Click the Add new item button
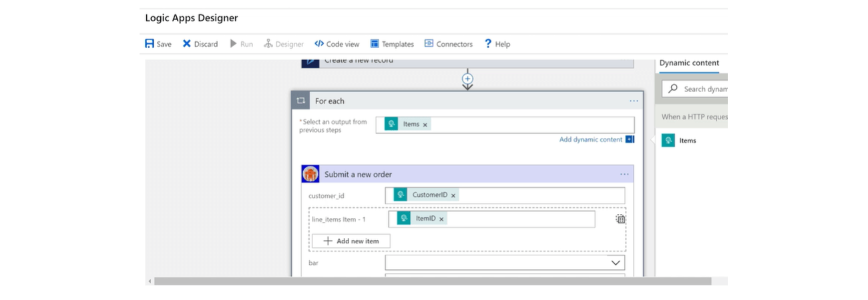The image size is (868, 300). click(x=351, y=241)
